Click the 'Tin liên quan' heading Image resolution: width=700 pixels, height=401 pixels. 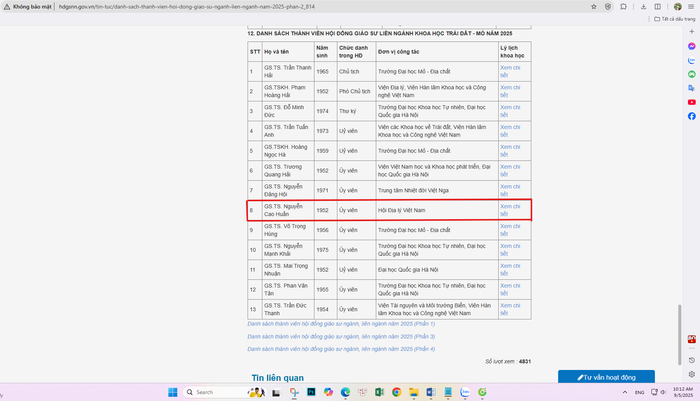point(278,378)
